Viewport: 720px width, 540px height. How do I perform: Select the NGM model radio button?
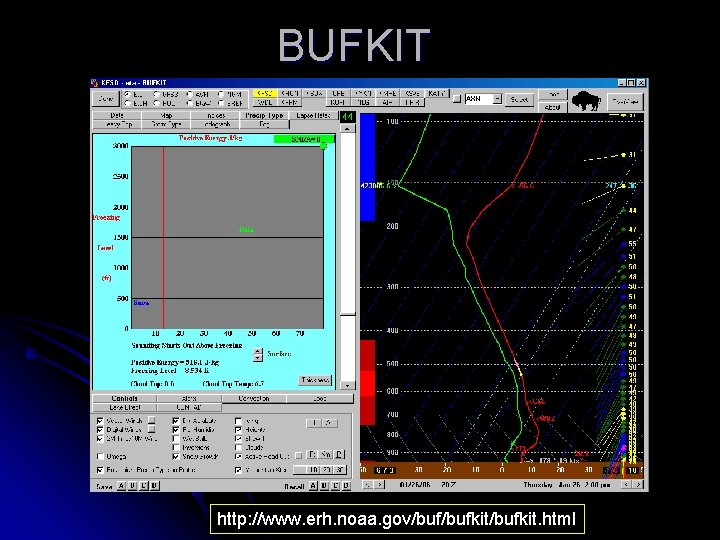click(221, 94)
